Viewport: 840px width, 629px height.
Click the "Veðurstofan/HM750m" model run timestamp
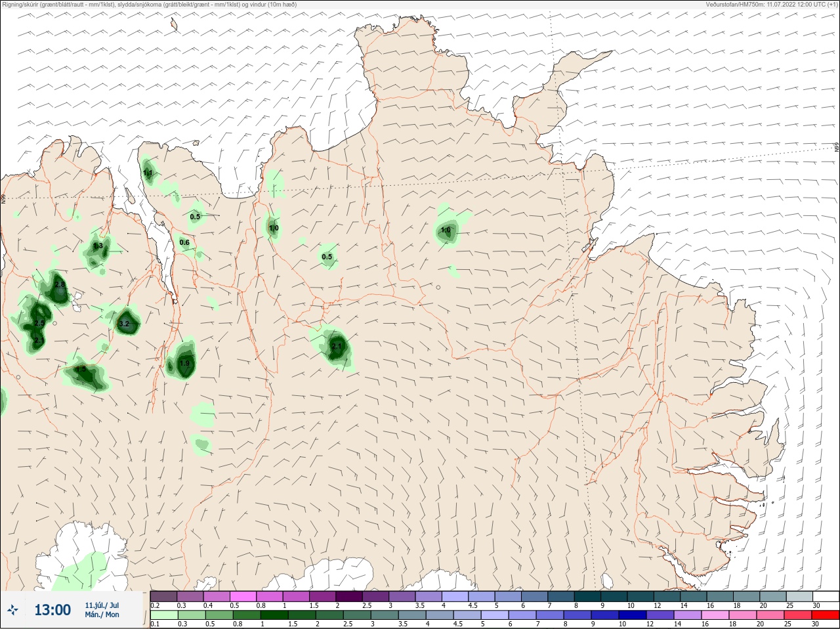tap(772, 4)
